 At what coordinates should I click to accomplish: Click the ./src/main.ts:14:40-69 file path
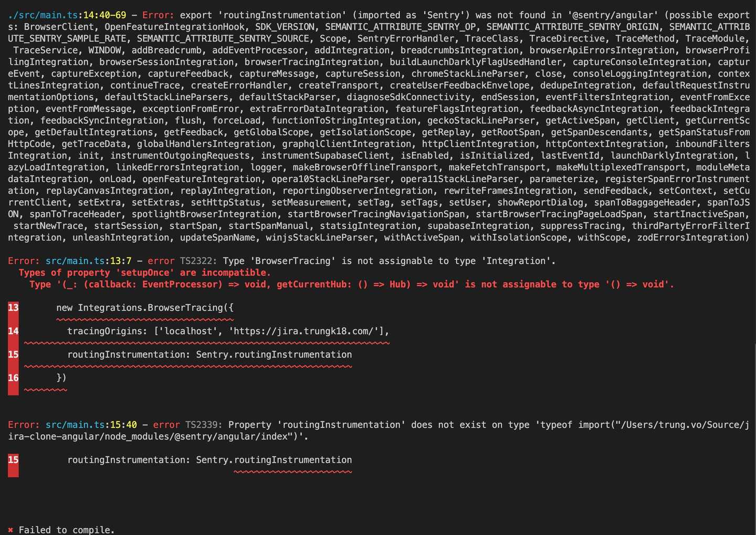pyautogui.click(x=67, y=15)
